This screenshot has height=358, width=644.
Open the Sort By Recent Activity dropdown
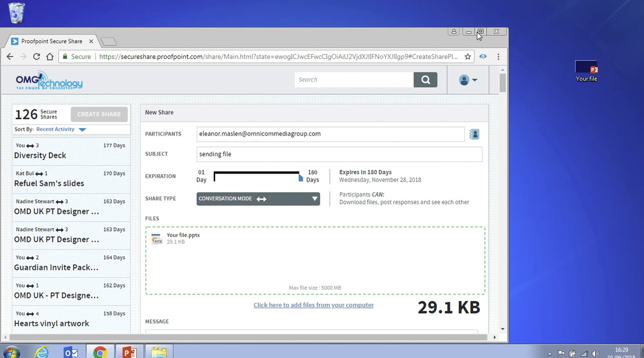[x=61, y=129]
